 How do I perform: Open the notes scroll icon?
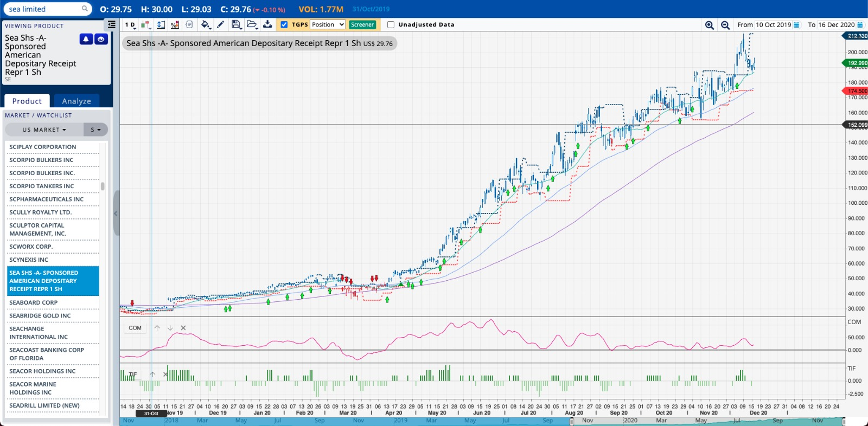(189, 24)
